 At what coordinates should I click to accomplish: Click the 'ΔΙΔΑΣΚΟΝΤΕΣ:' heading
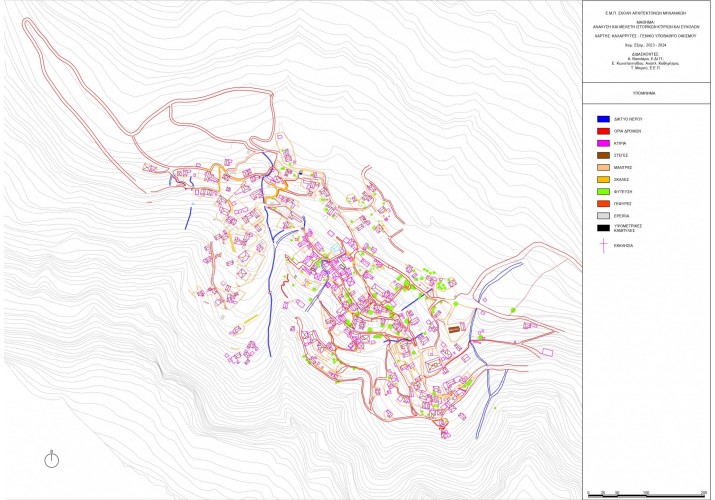646,54
